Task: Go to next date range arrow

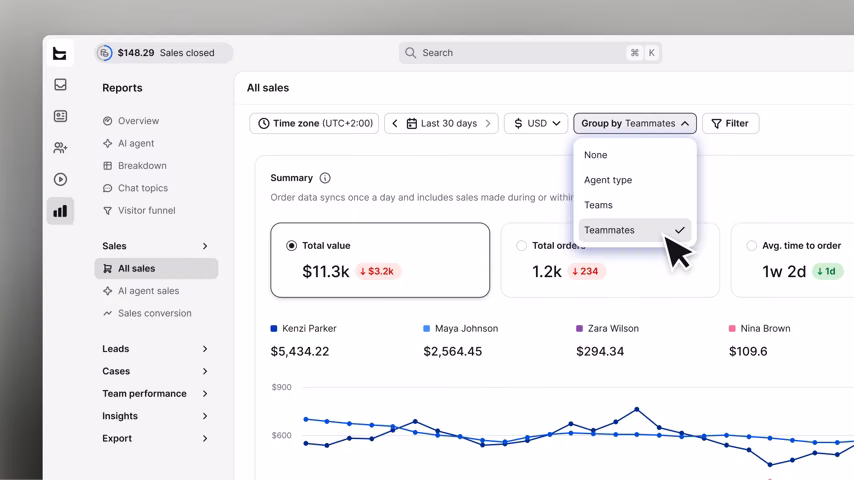Action: (x=488, y=123)
